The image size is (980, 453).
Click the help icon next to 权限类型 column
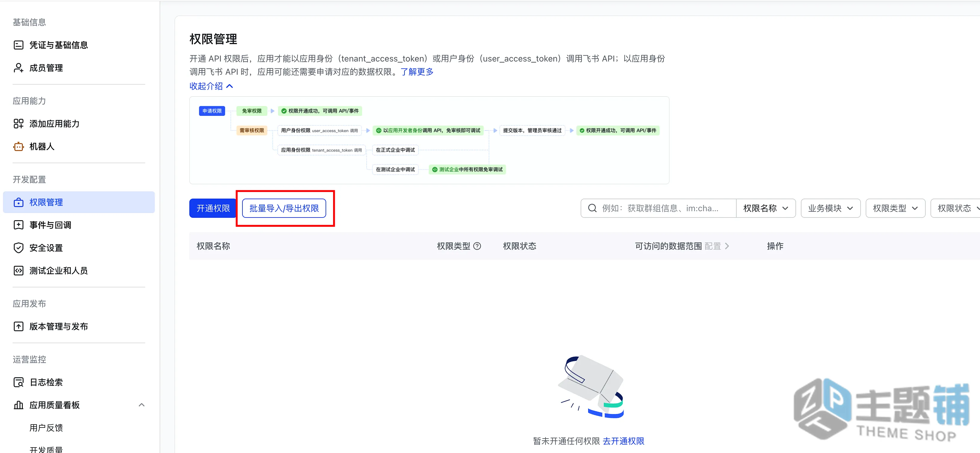point(477,246)
